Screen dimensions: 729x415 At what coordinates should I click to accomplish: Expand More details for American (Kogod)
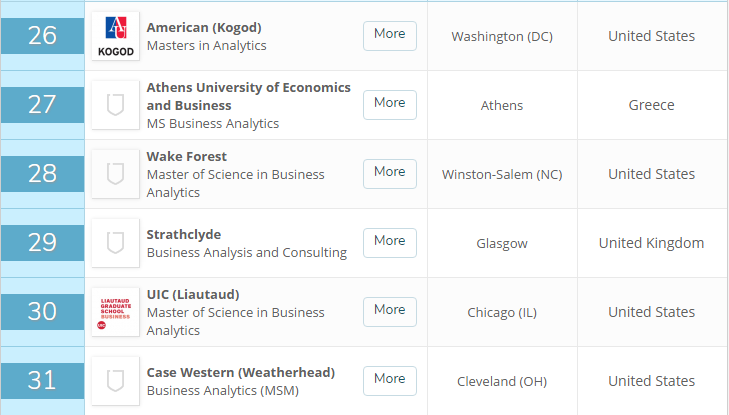click(389, 35)
